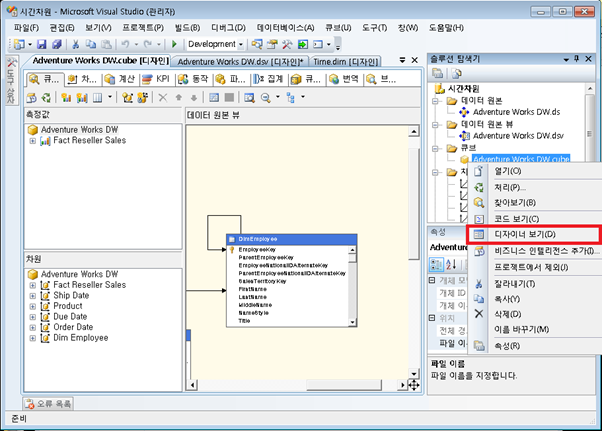Click the diagram pan navigation cross icon

tap(413, 385)
